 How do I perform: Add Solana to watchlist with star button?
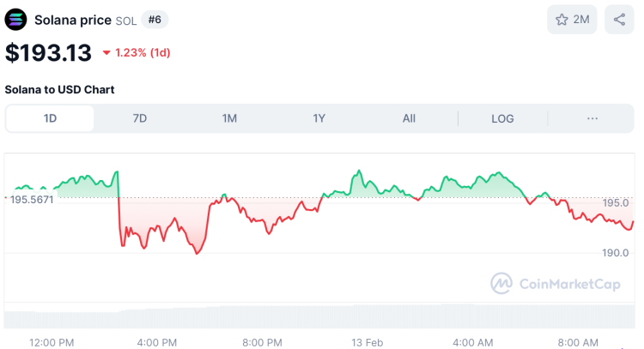click(572, 19)
